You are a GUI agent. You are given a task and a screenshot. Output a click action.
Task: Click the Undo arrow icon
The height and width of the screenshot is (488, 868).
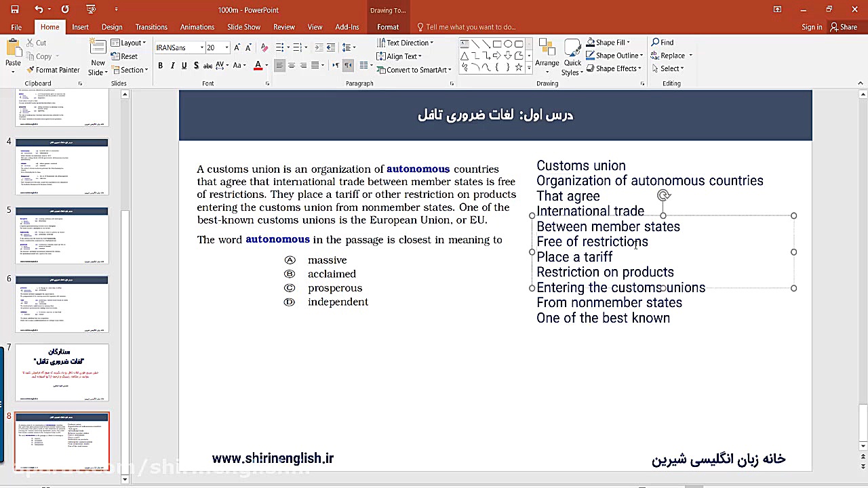click(39, 9)
